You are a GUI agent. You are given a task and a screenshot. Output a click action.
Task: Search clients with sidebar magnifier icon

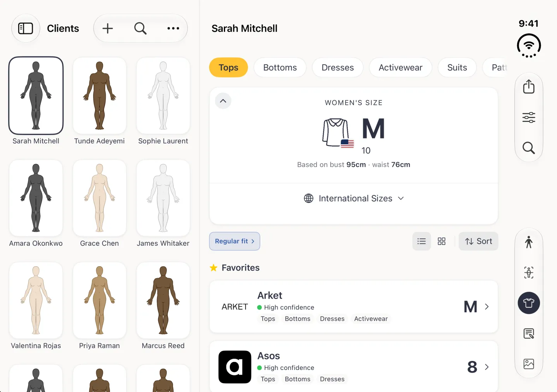pos(140,28)
